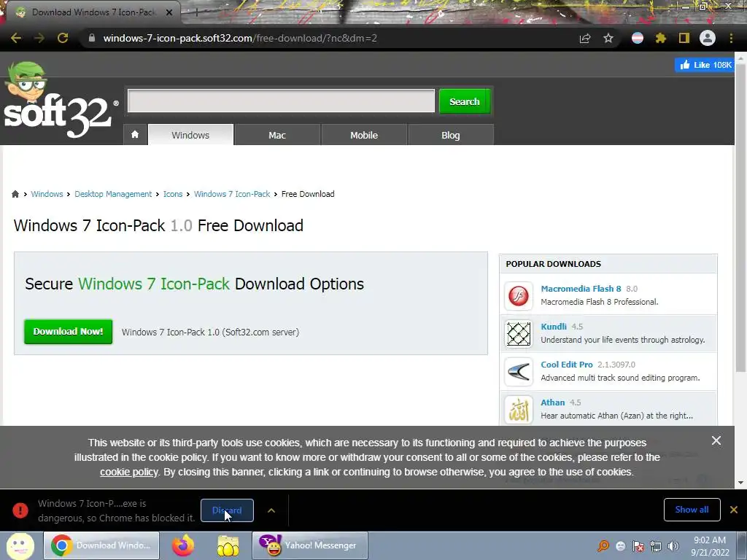This screenshot has width=747, height=560.
Task: Open the Cool Edit Pro link
Action: coord(566,365)
